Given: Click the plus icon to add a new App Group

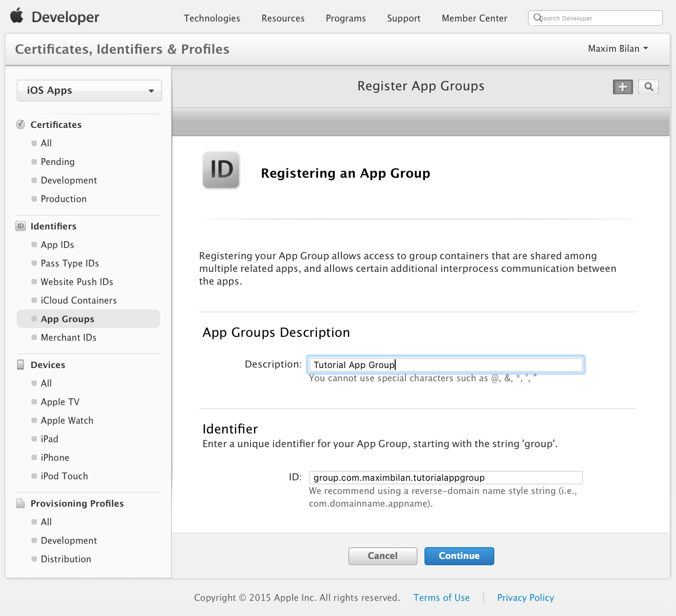Looking at the screenshot, I should [x=622, y=86].
